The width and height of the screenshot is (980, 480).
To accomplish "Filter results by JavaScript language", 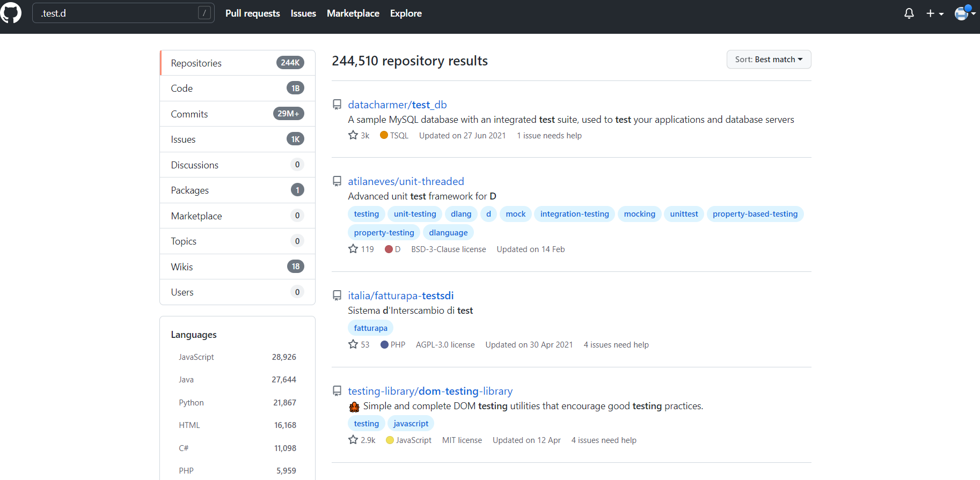I will tap(237, 357).
